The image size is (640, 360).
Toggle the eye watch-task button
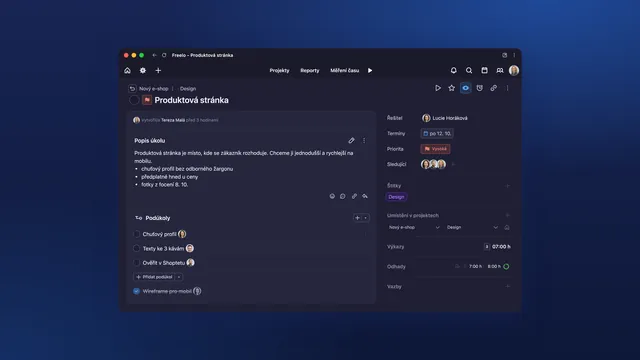pos(465,88)
